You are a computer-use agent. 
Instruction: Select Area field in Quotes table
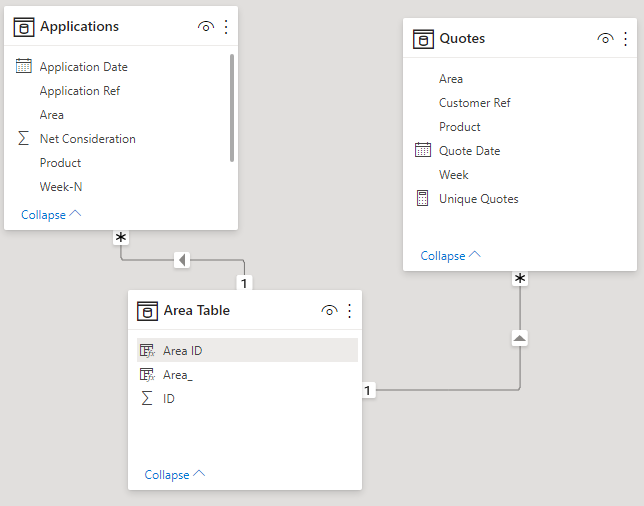(x=451, y=78)
